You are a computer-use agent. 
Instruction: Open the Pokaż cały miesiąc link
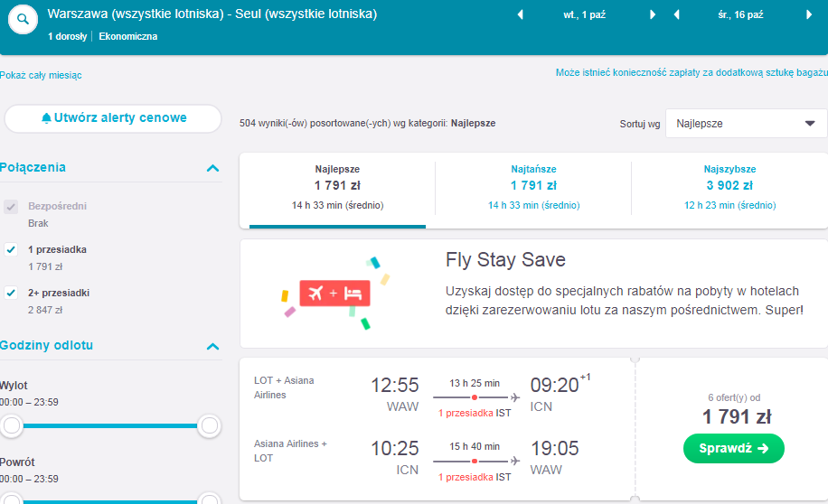pyautogui.click(x=41, y=75)
